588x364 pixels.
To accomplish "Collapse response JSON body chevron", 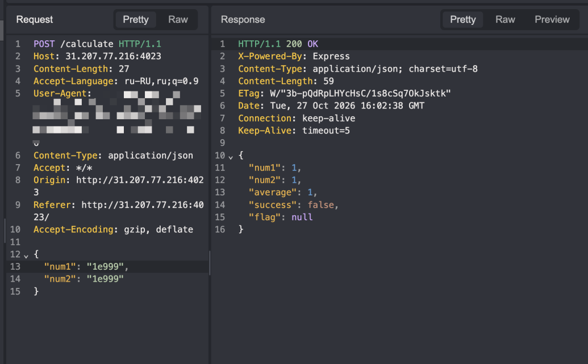I will pyautogui.click(x=231, y=157).
